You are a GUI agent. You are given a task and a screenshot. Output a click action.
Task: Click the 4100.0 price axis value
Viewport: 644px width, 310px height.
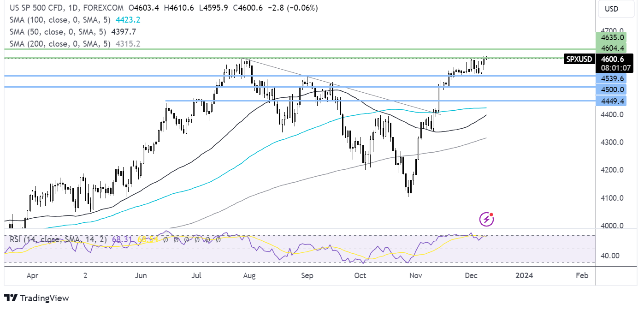[x=613, y=198]
